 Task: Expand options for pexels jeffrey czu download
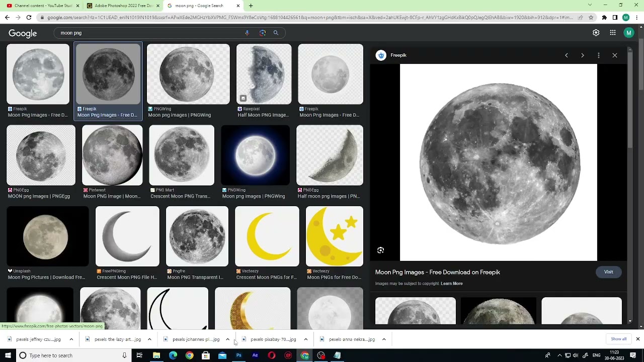tap(71, 339)
